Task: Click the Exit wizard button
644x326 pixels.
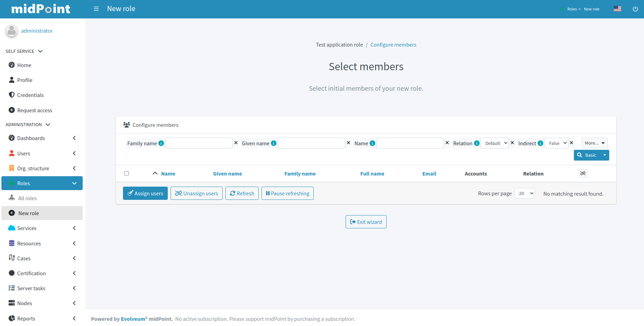Action: coord(366,222)
